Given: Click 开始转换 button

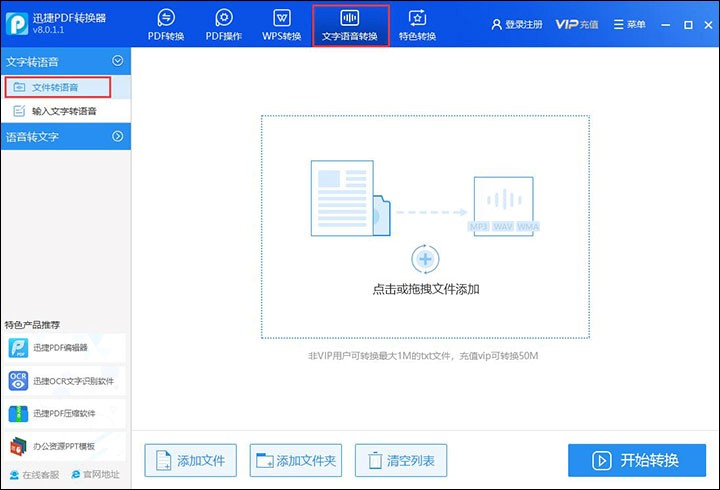Looking at the screenshot, I should pyautogui.click(x=637, y=460).
